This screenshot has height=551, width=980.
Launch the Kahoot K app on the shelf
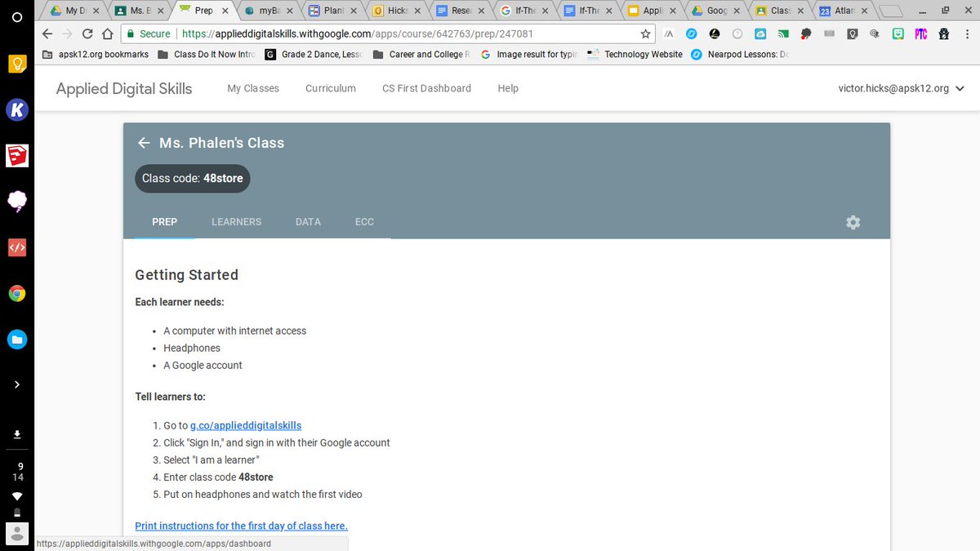point(17,110)
